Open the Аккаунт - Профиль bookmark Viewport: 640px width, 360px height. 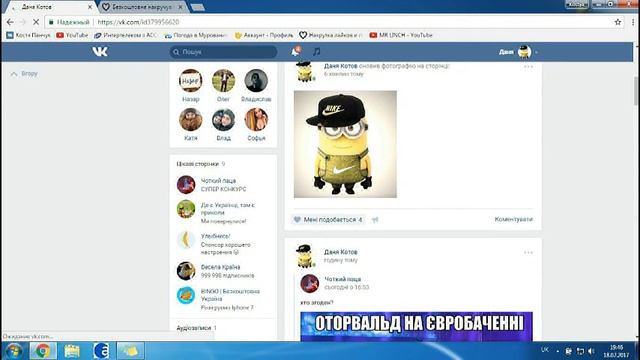click(264, 35)
